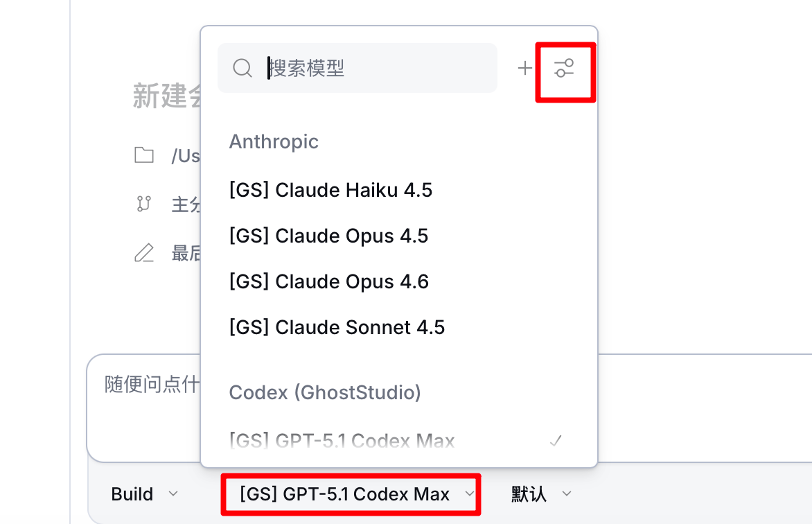Collapse the [GS] GPT-5.1 Codex Max model selector
Screen dimensions: 812x524
click(350, 494)
